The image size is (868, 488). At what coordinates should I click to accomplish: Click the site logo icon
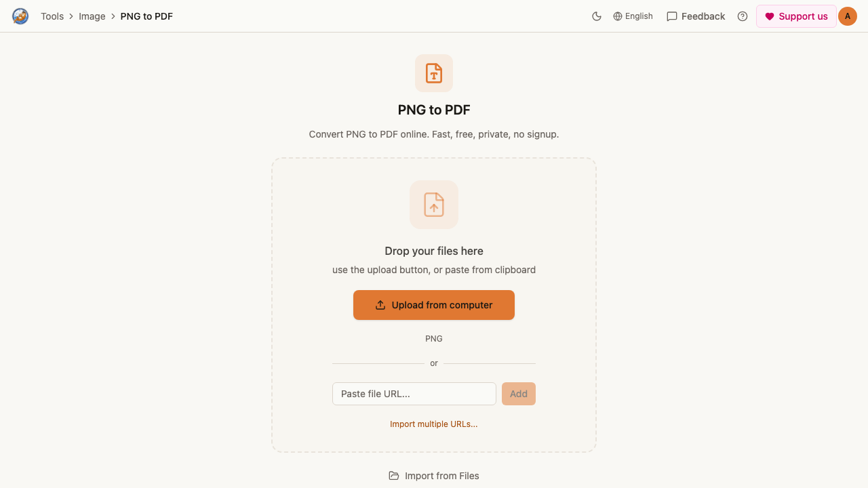[x=20, y=16]
